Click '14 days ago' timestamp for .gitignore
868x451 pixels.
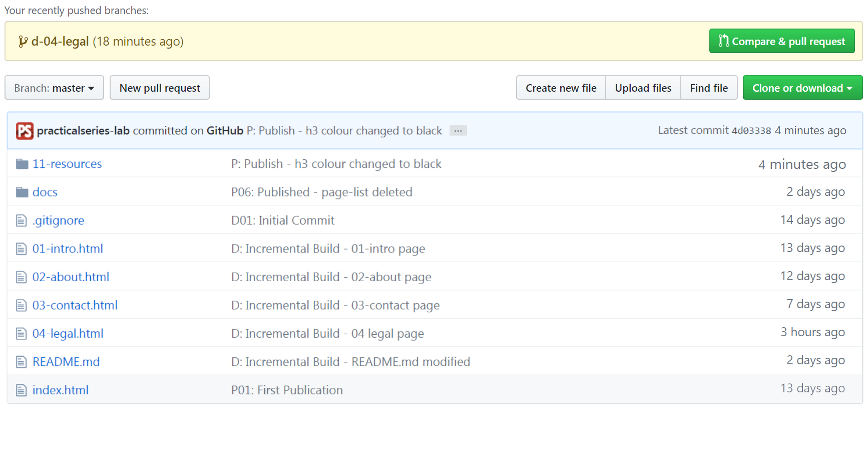coord(812,220)
